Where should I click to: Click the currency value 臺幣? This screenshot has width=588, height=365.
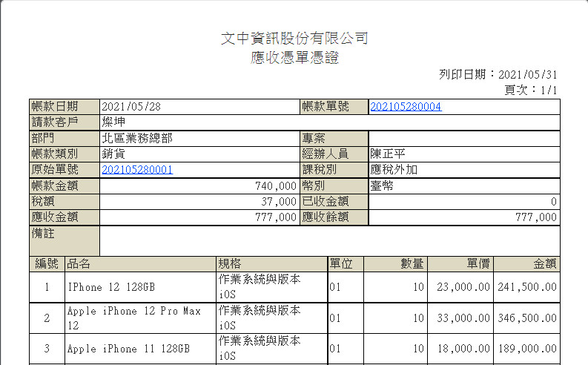point(382,185)
